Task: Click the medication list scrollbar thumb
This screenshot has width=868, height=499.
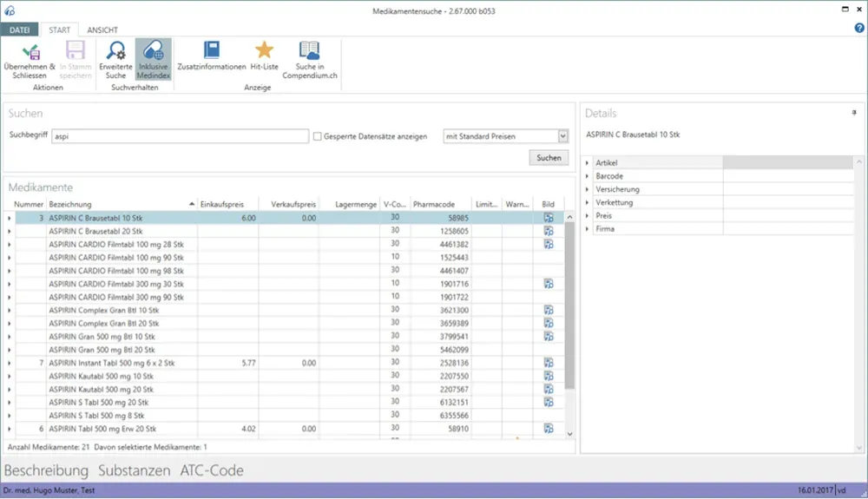Action: click(x=569, y=305)
